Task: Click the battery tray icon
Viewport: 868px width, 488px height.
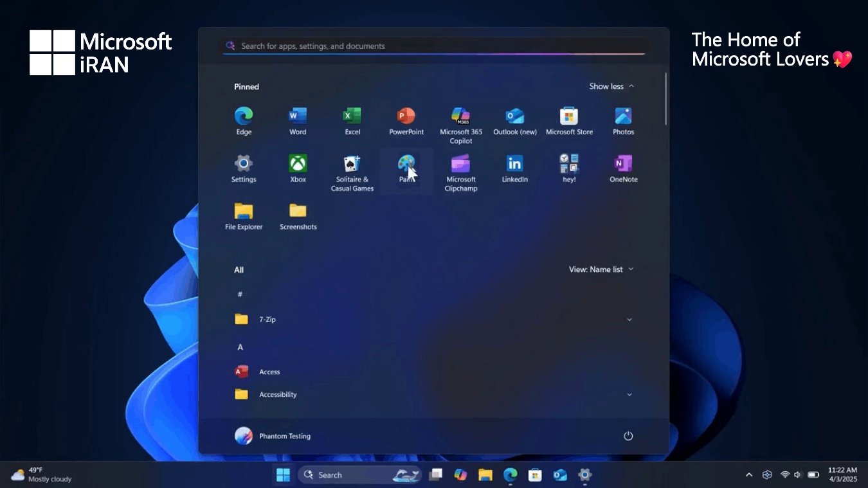Action: [813, 475]
